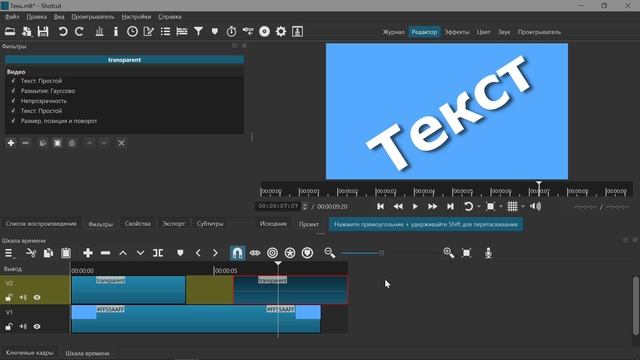Click the Save project icon
640x360 pixels.
43,32
